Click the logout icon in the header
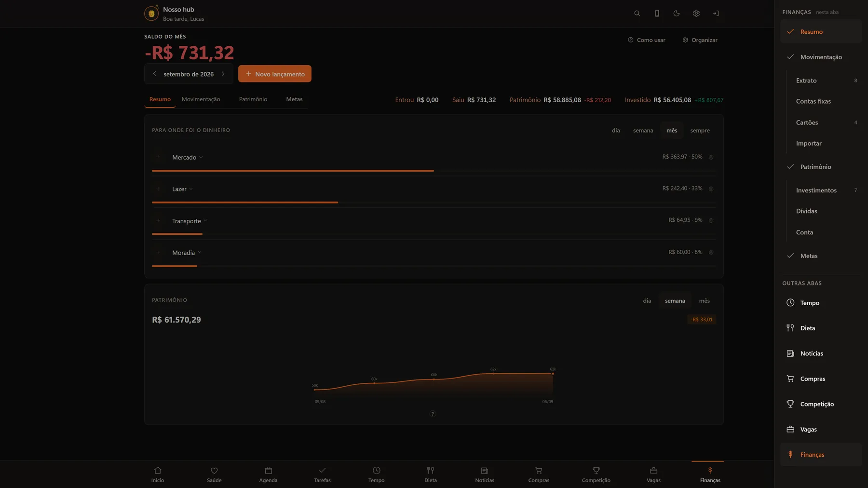 tap(716, 14)
